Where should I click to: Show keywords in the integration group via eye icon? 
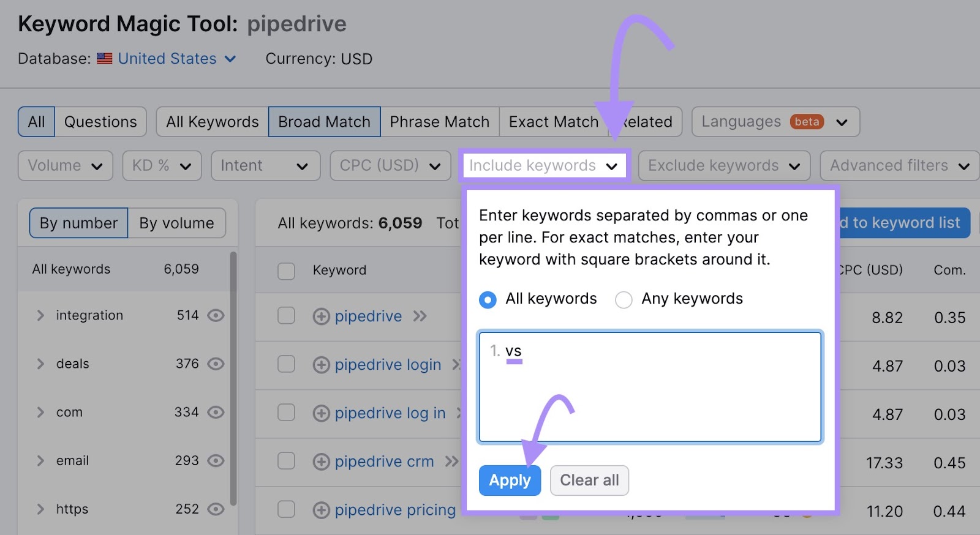(x=216, y=315)
